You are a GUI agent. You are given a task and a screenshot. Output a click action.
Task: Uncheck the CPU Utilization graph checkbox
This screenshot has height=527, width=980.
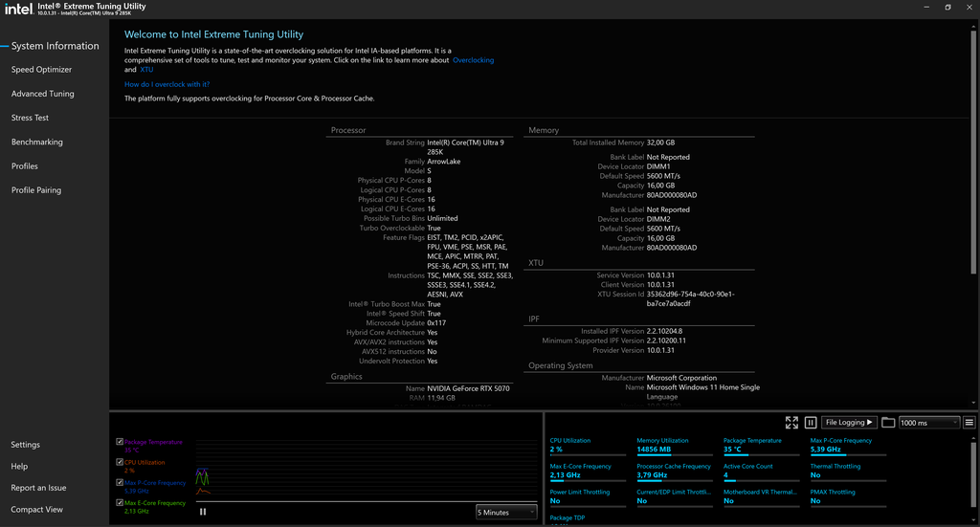(x=120, y=462)
